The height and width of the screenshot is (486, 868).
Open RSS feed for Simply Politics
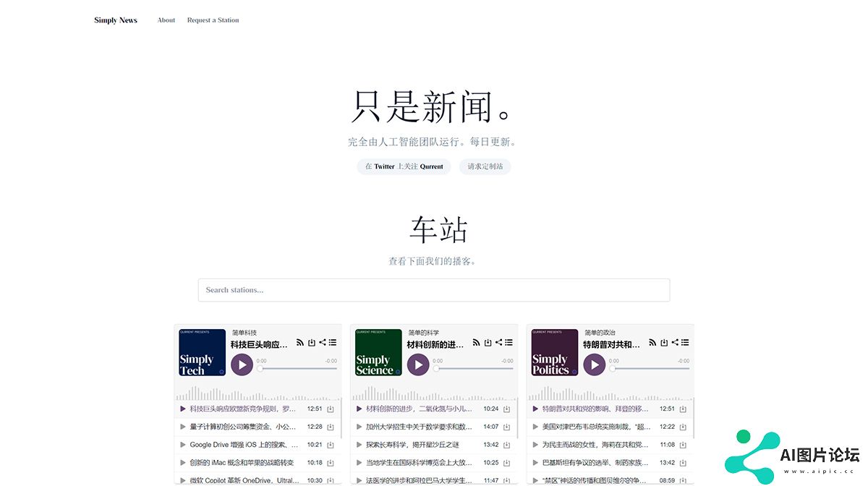[653, 343]
